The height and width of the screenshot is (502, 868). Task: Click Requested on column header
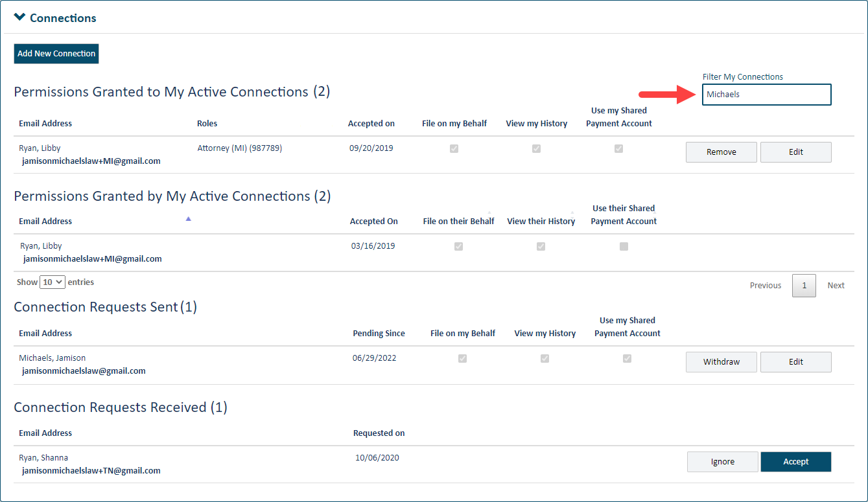coord(379,433)
